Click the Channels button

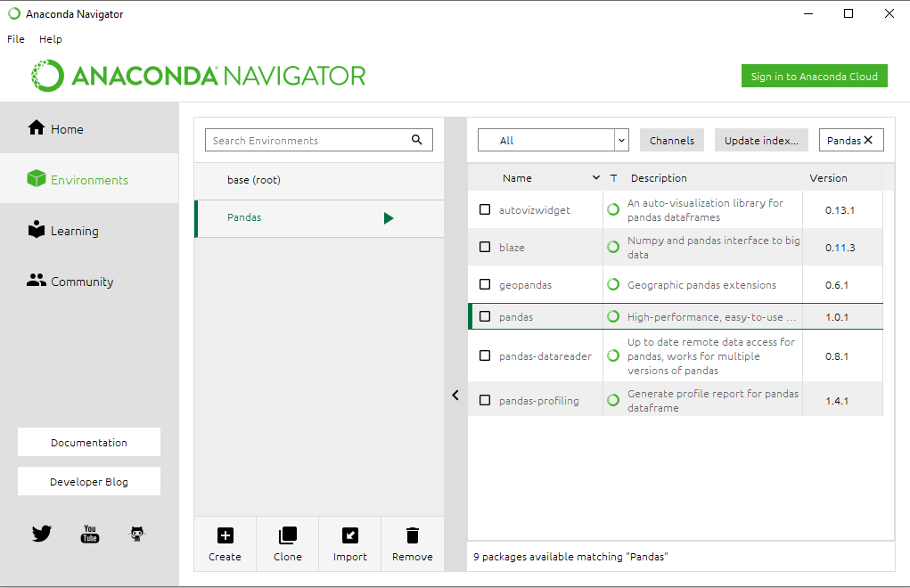[671, 141]
